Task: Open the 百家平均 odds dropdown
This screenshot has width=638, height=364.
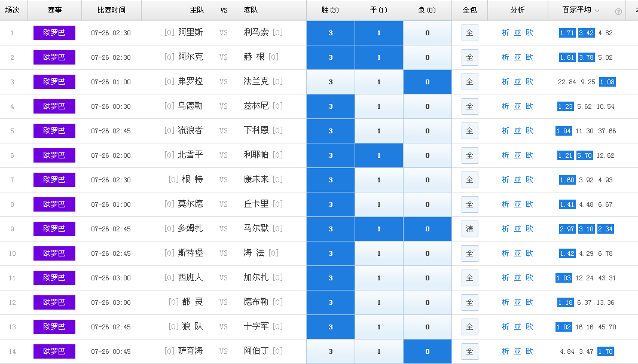Action: pyautogui.click(x=597, y=11)
